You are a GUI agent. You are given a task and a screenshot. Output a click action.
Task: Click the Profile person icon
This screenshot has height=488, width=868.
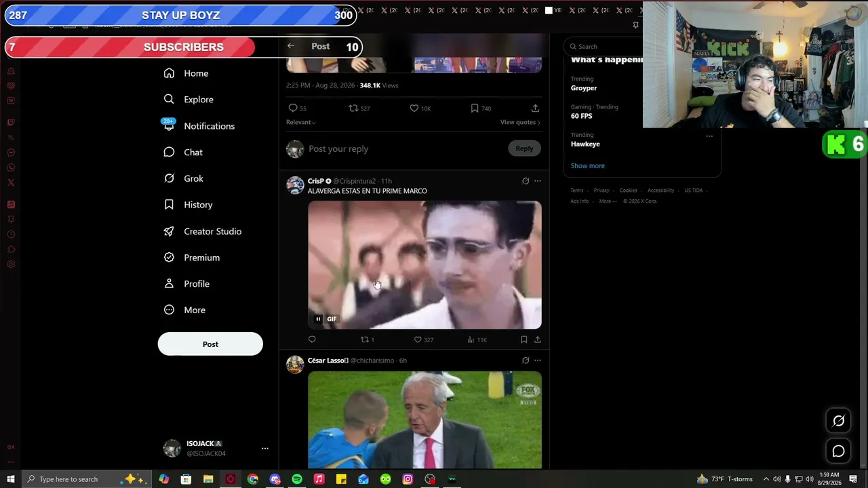(x=169, y=283)
